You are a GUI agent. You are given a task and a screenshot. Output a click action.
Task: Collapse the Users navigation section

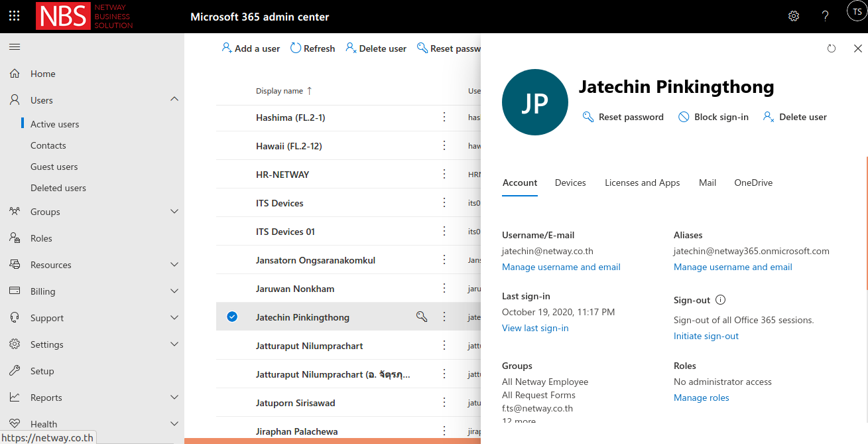174,100
